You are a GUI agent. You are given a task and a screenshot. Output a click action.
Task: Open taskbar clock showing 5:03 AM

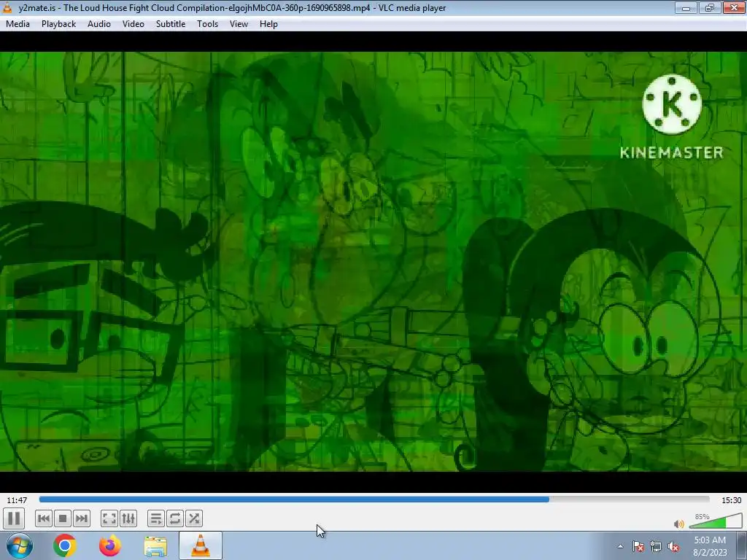click(710, 546)
